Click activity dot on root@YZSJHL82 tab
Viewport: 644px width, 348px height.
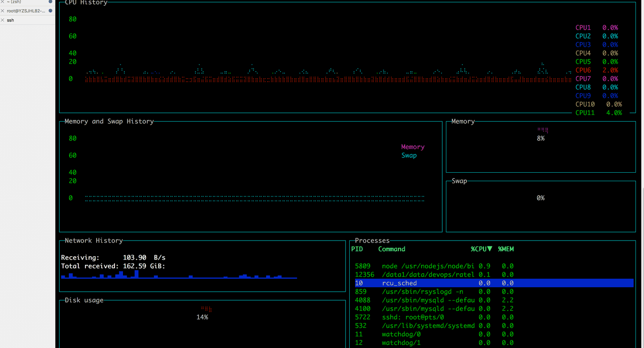[51, 11]
